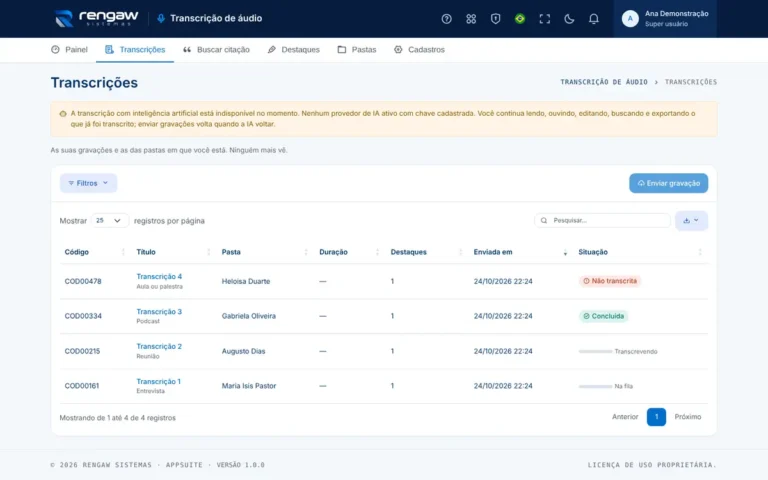The width and height of the screenshot is (768, 480).
Task: Open the export download dropdown
Action: tap(691, 220)
